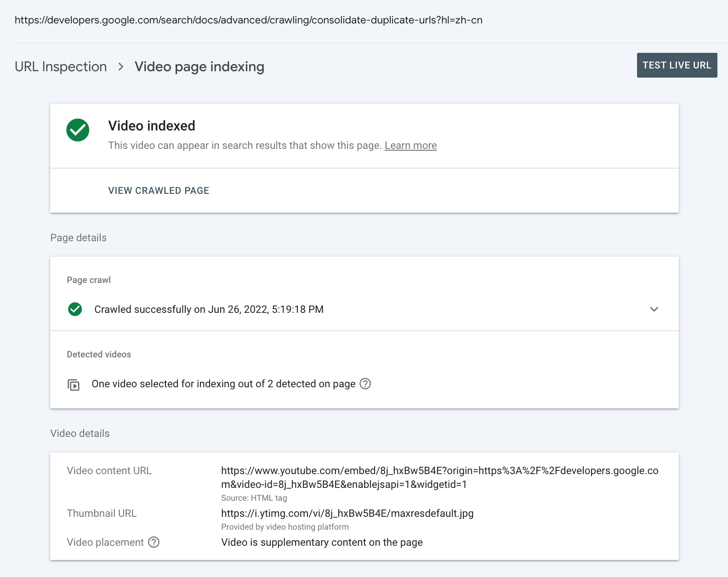Click the Source: HTML tag note
The width and height of the screenshot is (728, 577).
click(254, 498)
